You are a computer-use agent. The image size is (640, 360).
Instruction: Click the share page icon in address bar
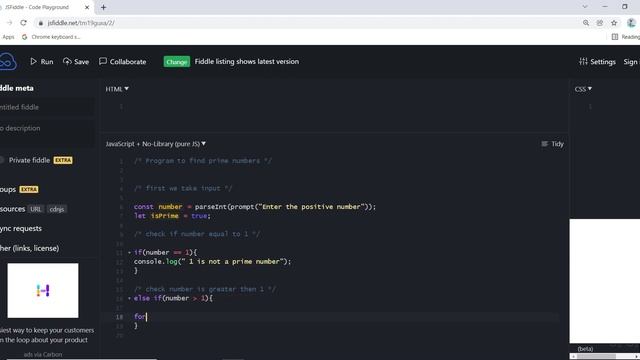pyautogui.click(x=600, y=23)
